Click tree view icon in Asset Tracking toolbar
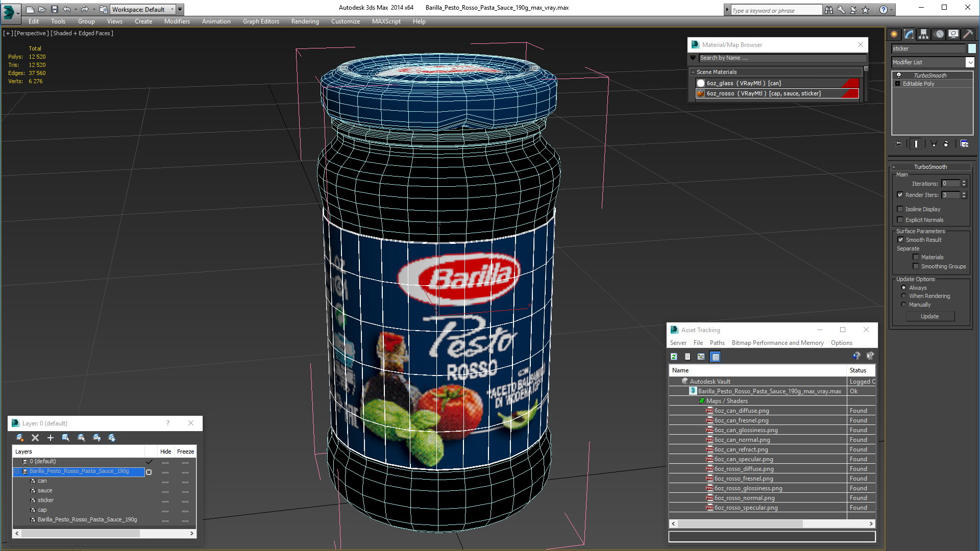Image resolution: width=980 pixels, height=551 pixels. click(x=701, y=357)
